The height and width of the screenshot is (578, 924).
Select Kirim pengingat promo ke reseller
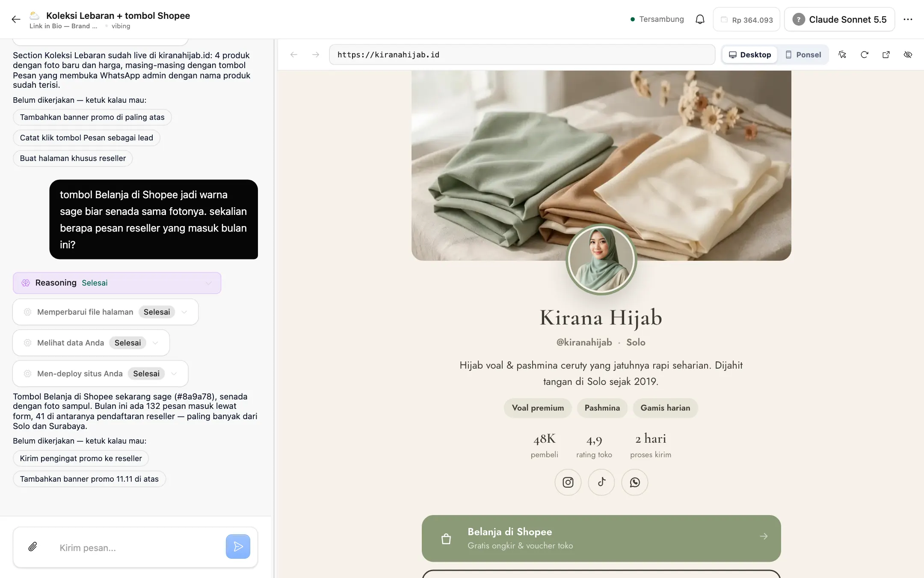click(81, 459)
